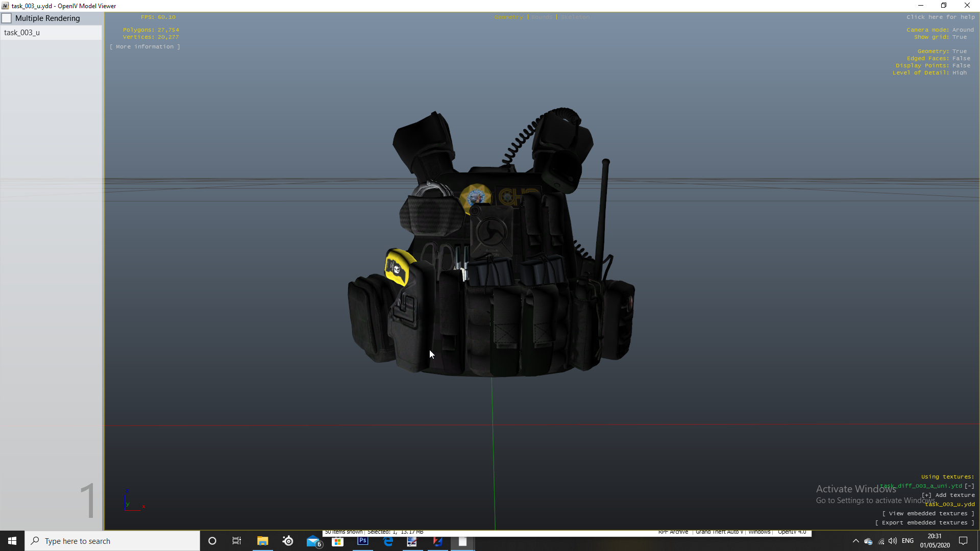Switch to the Bounds view tab
980x551 pixels.
tap(542, 17)
